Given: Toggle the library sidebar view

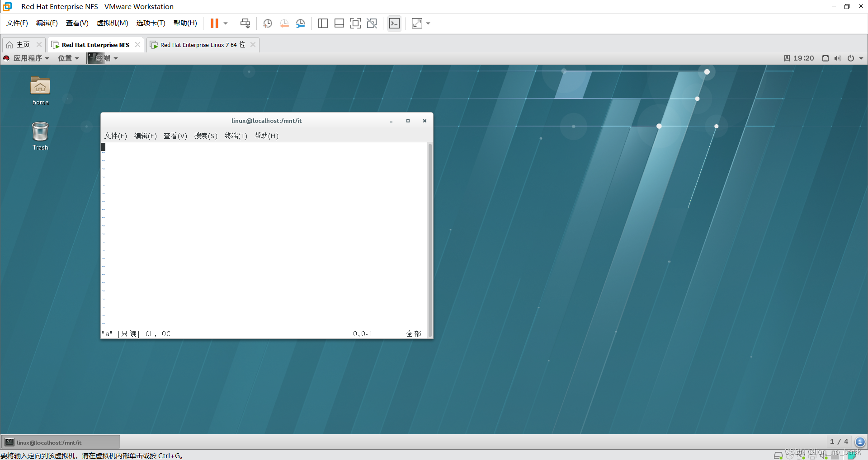Looking at the screenshot, I should tap(323, 23).
